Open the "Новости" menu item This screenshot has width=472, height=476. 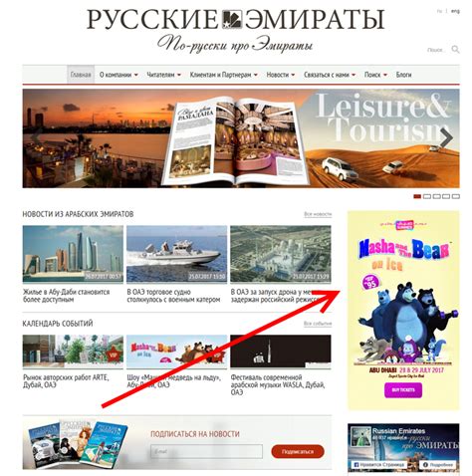click(x=281, y=75)
